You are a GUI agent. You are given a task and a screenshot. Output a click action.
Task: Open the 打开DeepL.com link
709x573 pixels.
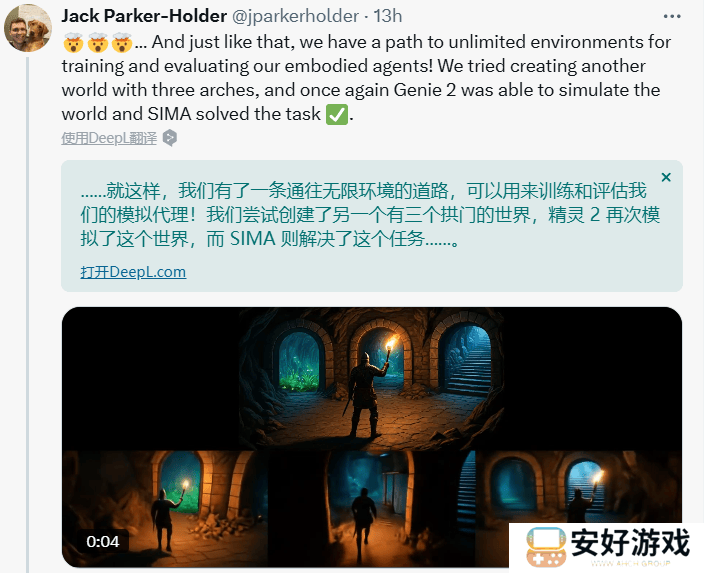coord(133,272)
